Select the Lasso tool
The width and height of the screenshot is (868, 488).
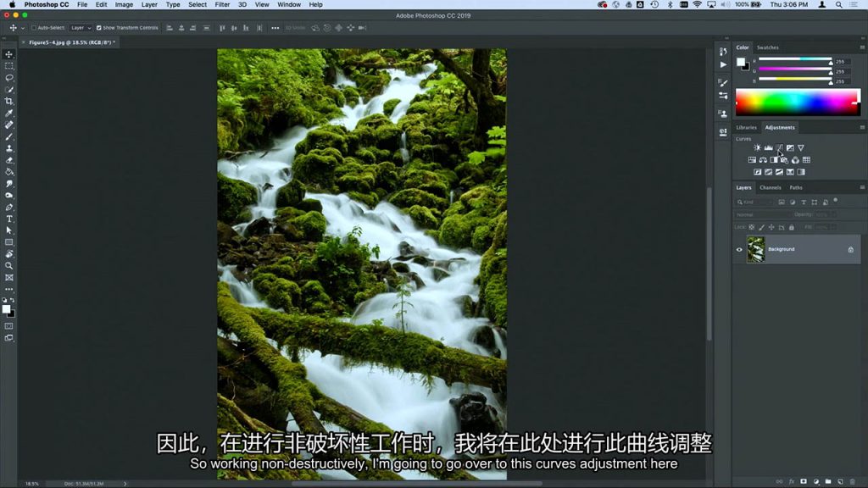[8, 77]
